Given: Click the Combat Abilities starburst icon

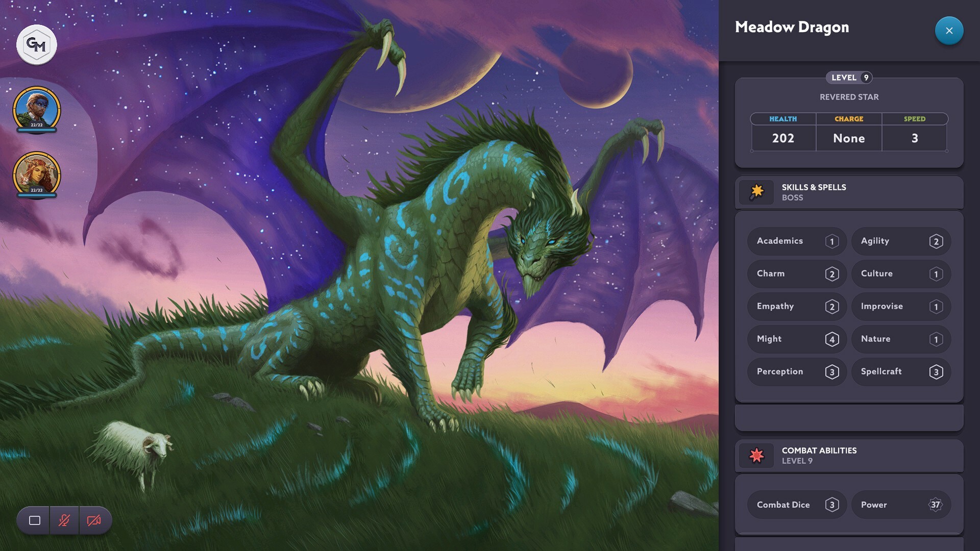Looking at the screenshot, I should coord(756,456).
